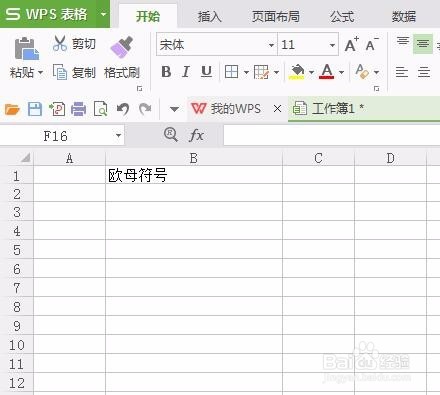The height and width of the screenshot is (395, 440).
Task: Select cell containing 欧母符号
Action: pyautogui.click(x=194, y=175)
